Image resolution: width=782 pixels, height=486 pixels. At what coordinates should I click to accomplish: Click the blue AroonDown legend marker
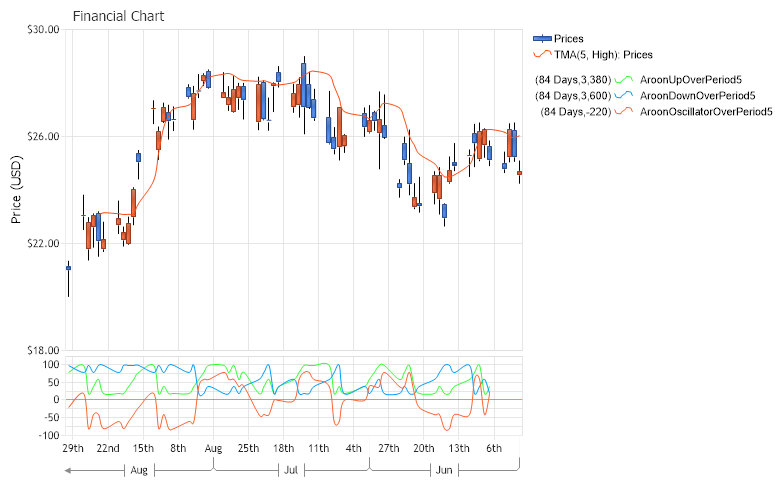click(x=624, y=95)
